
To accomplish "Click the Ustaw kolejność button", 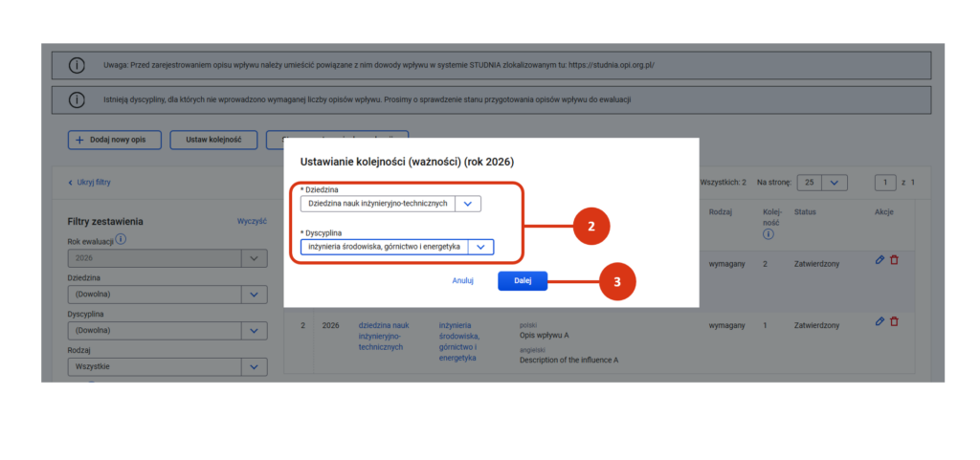I will [x=212, y=140].
